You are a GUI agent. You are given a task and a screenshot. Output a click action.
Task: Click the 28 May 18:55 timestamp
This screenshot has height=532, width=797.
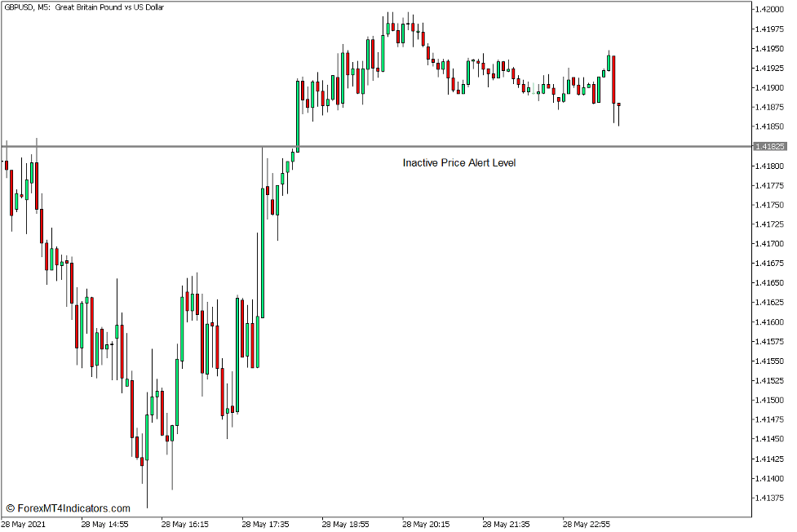347,525
